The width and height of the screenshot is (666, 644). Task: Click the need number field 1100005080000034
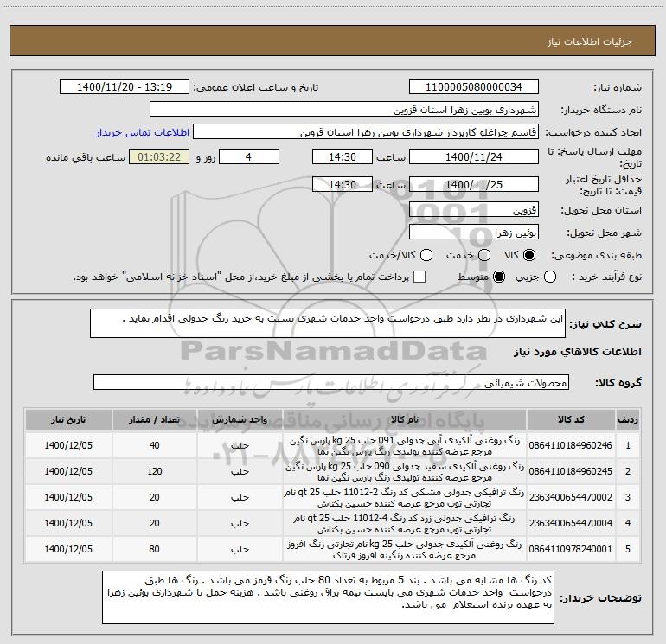pyautogui.click(x=474, y=87)
